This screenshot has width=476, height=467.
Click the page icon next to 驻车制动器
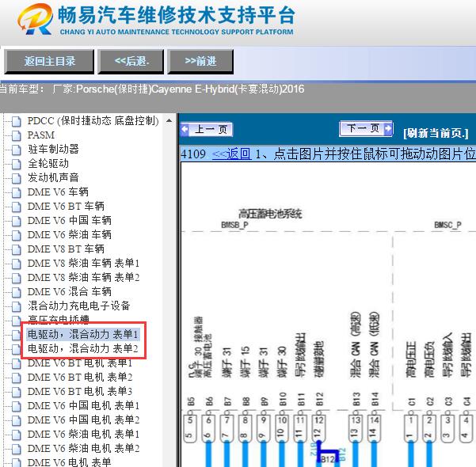point(17,150)
